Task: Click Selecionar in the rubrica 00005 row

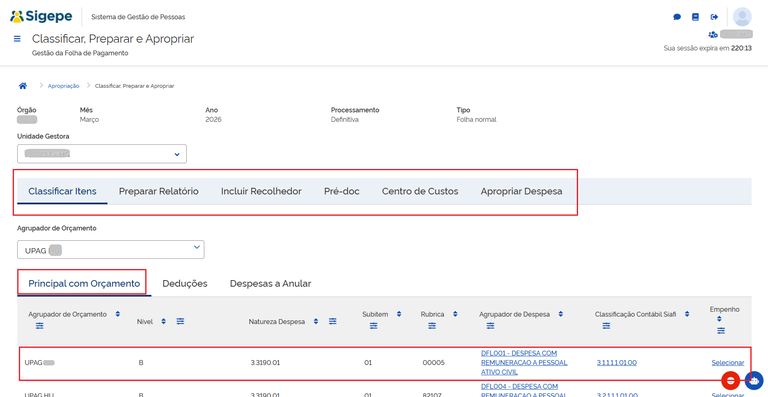Action: (x=728, y=363)
